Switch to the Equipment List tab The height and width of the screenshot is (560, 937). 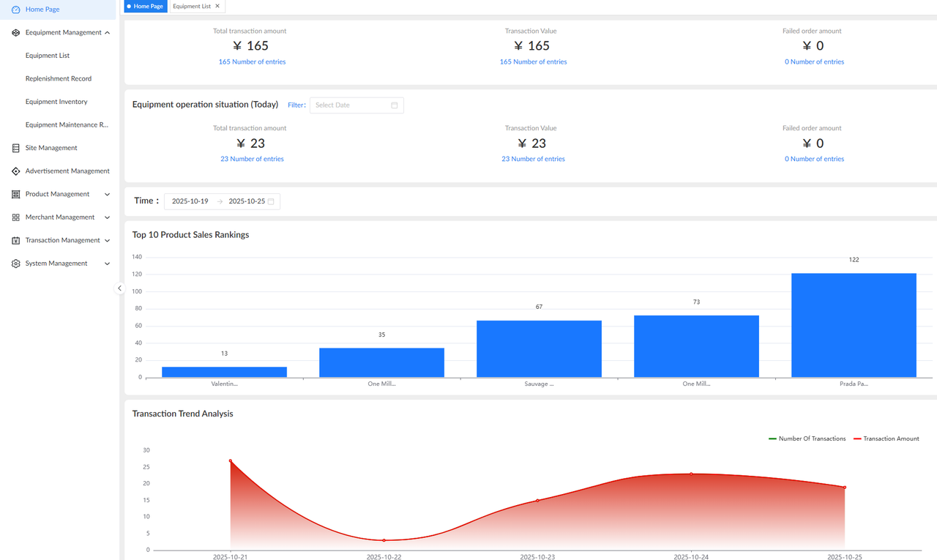click(192, 6)
